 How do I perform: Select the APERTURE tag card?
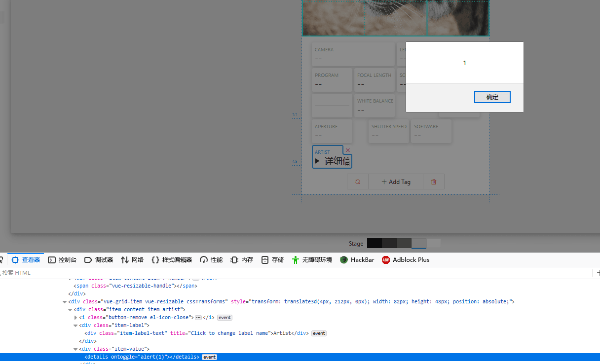332,131
